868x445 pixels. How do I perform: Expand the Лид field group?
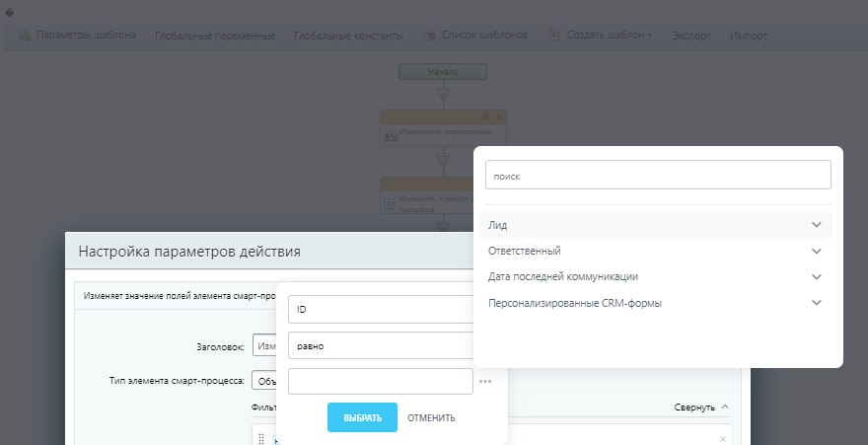coord(817,225)
